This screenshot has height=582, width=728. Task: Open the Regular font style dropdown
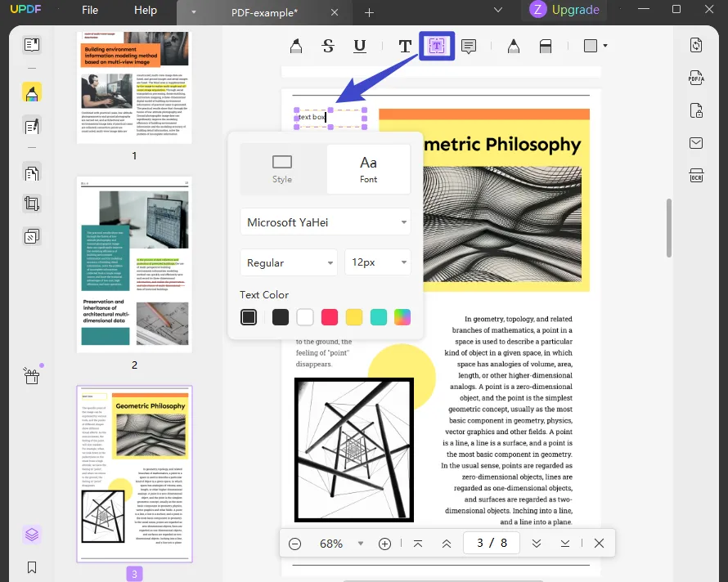point(288,263)
